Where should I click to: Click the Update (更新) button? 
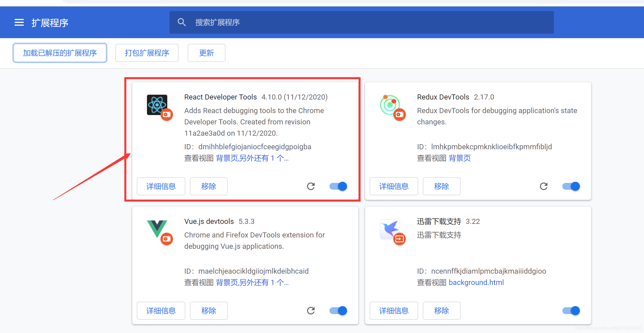click(x=207, y=53)
